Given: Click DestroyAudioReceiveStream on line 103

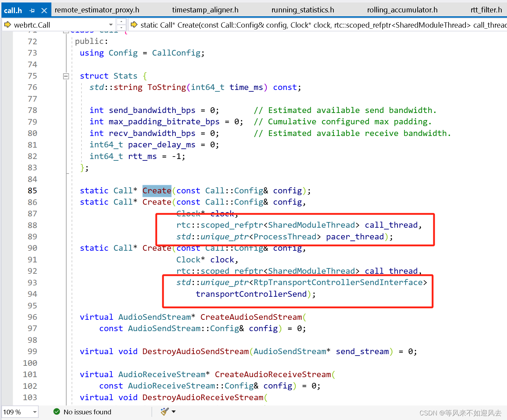Looking at the screenshot, I should tap(203, 397).
